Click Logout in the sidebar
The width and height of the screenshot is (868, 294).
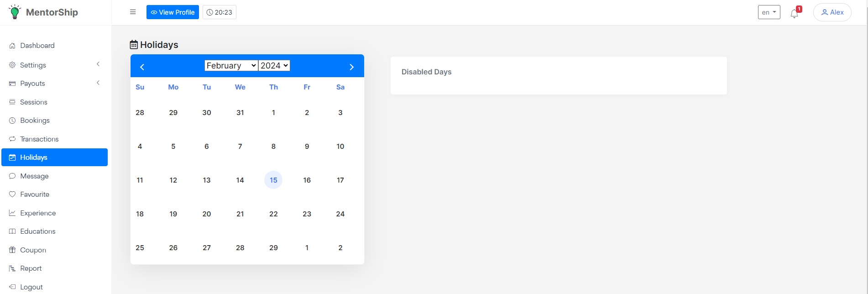coord(31,287)
